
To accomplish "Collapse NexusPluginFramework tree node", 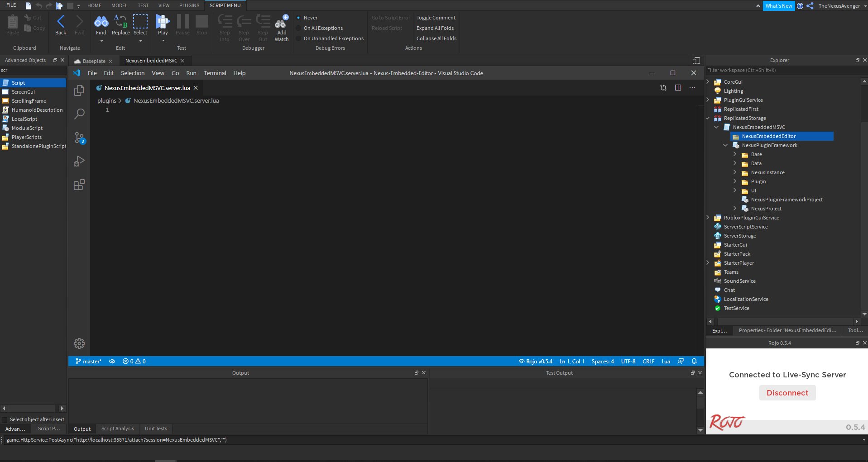I will [726, 145].
